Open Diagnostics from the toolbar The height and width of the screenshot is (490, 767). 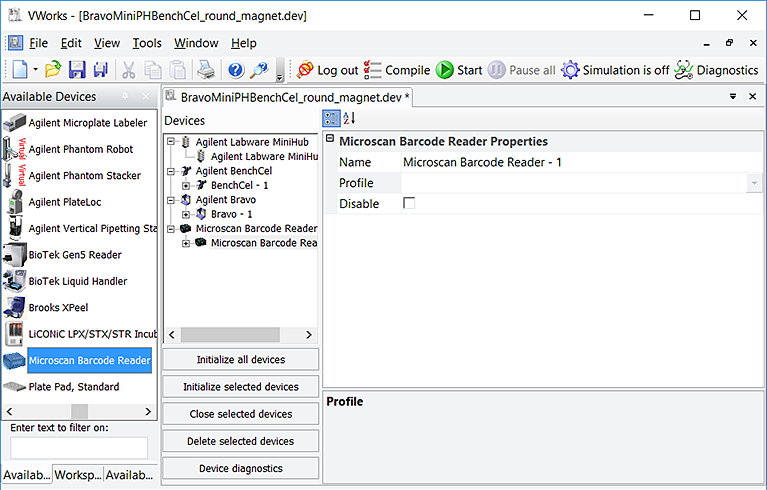[x=716, y=70]
